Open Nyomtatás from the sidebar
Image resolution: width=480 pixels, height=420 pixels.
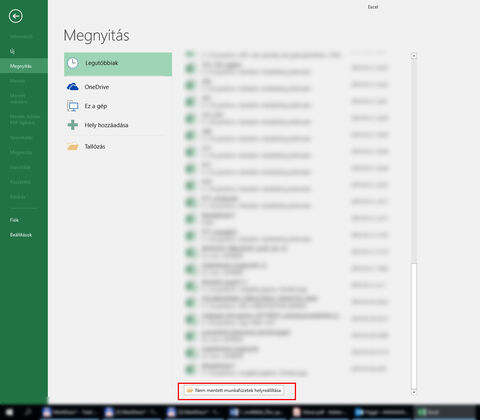(x=21, y=138)
